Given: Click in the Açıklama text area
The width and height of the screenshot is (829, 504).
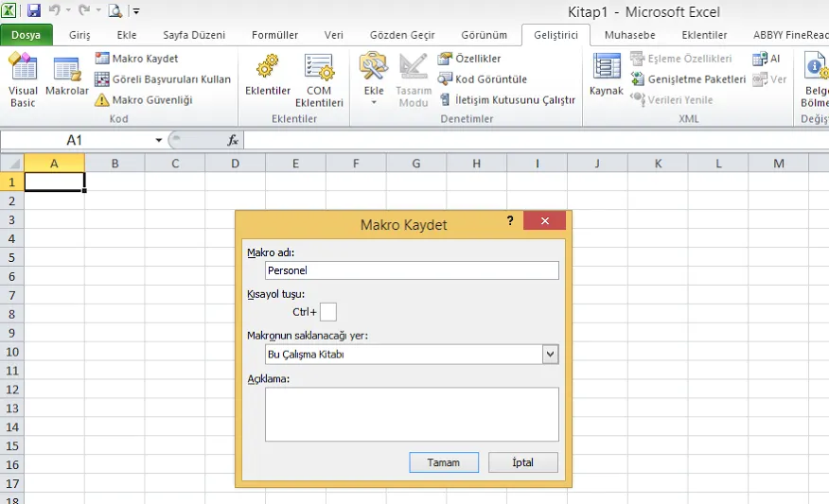Looking at the screenshot, I should (412, 414).
